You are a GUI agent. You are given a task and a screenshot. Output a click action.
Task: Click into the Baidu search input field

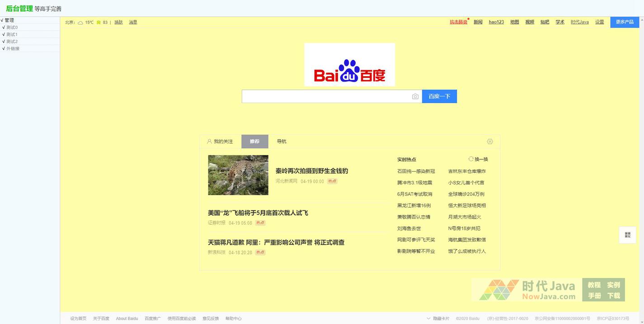click(x=325, y=97)
